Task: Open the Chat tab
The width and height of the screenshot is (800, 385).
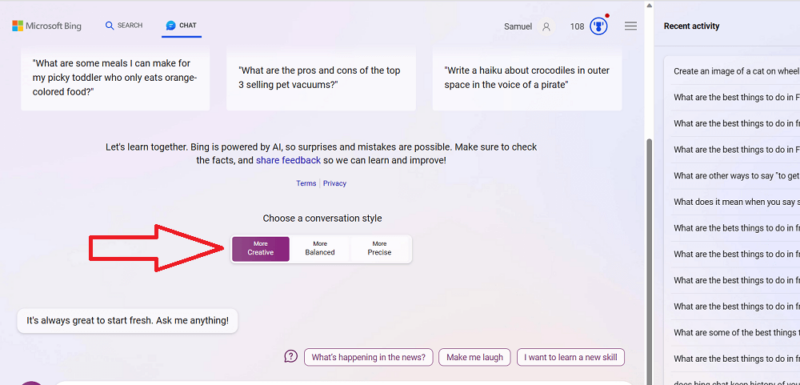Action: [181, 25]
